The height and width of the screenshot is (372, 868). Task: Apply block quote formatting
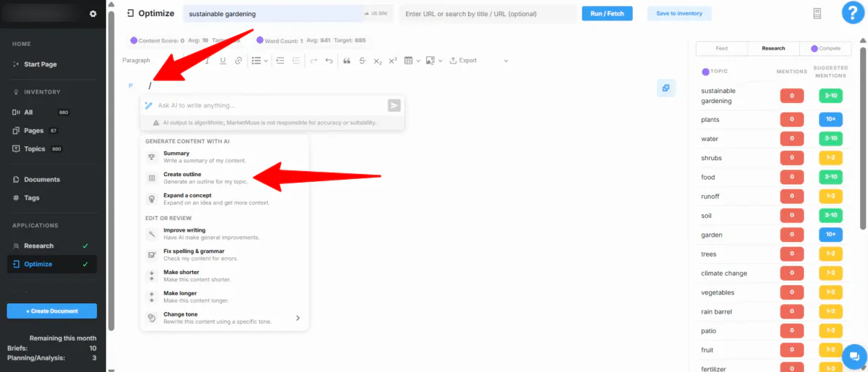(x=347, y=61)
